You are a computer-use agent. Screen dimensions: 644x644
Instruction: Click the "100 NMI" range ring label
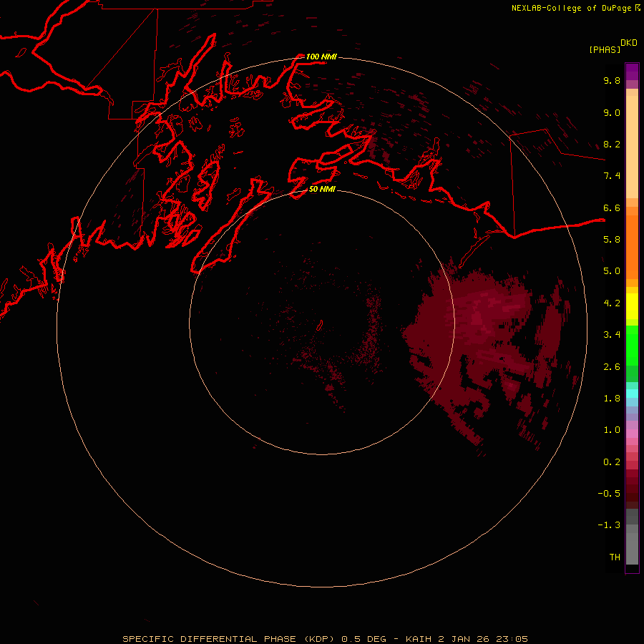(321, 57)
